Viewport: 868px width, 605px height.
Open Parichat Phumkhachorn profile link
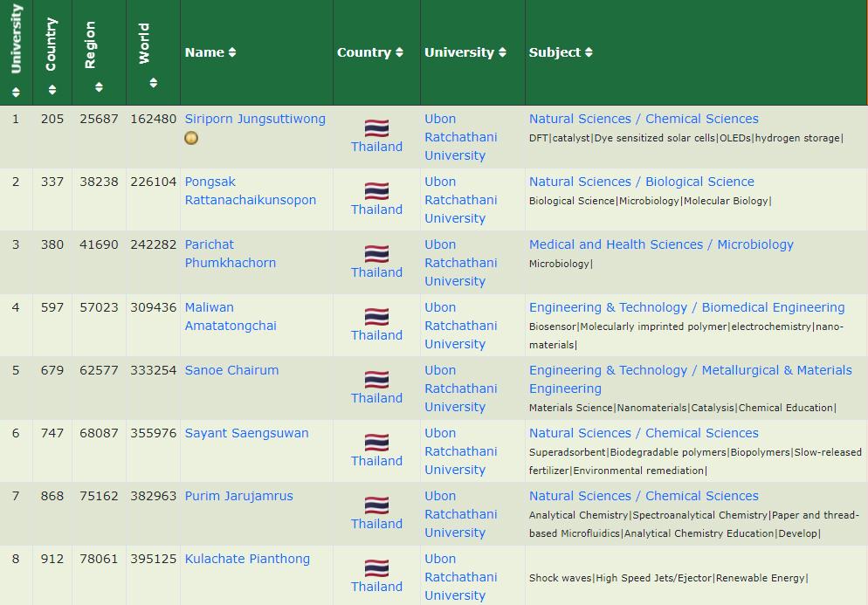pyautogui.click(x=231, y=253)
